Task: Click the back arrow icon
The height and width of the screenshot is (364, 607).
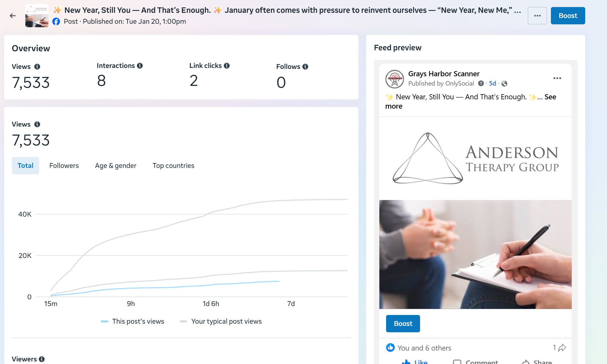Action: 13,16
